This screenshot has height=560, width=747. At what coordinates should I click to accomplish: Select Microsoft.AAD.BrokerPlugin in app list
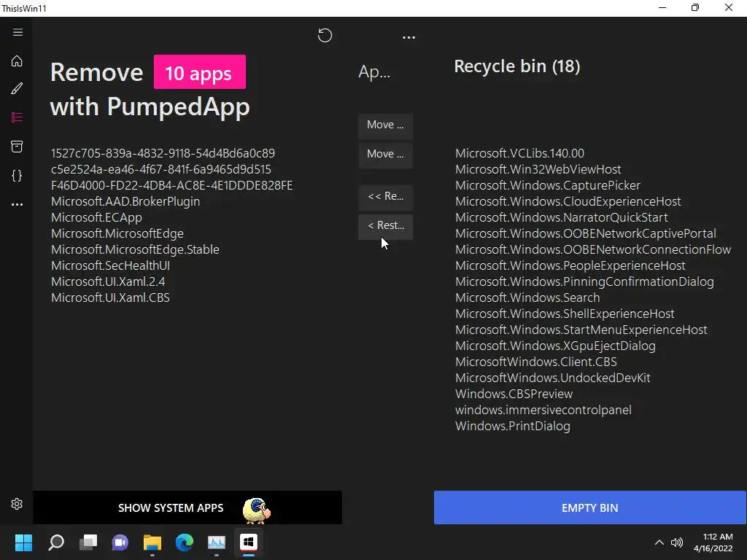pos(125,201)
